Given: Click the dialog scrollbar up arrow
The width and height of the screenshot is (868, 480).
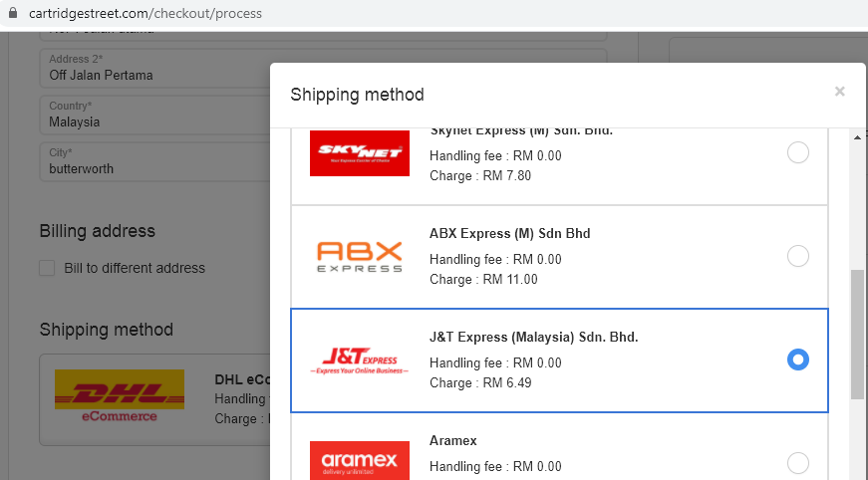Looking at the screenshot, I should click(857, 137).
